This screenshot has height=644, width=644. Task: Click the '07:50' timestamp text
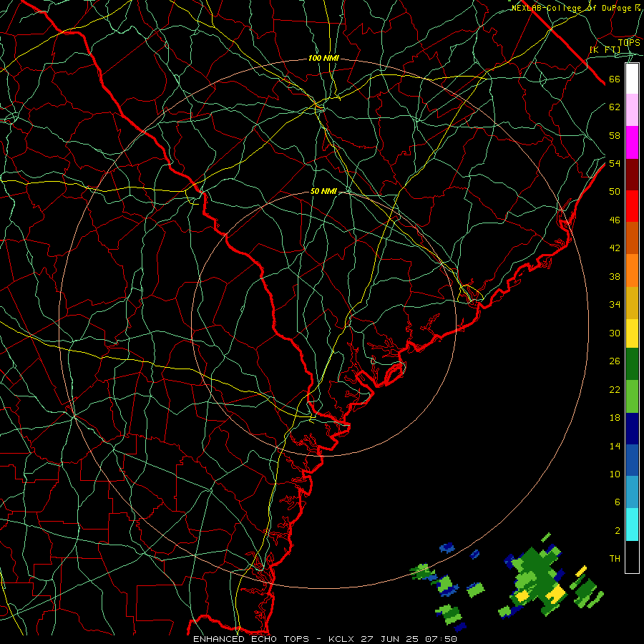click(441, 639)
